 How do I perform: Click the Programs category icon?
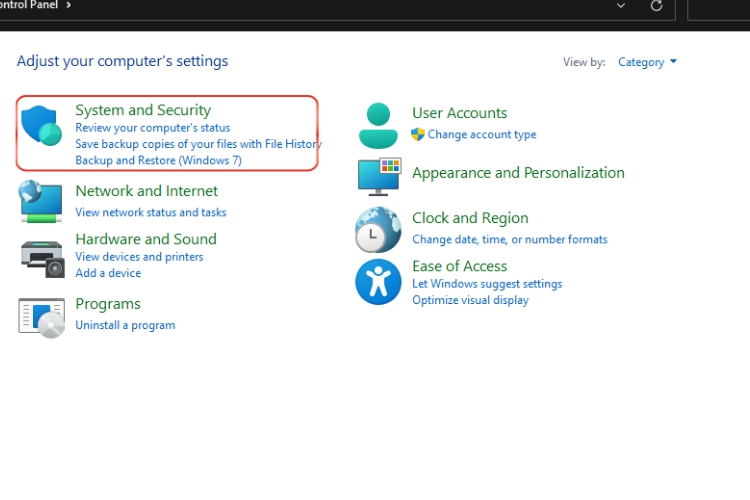(41, 316)
